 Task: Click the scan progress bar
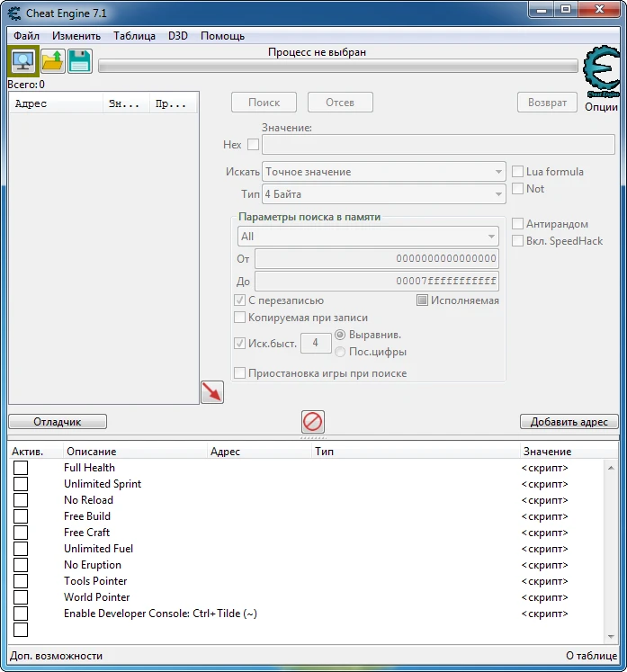pyautogui.click(x=338, y=66)
